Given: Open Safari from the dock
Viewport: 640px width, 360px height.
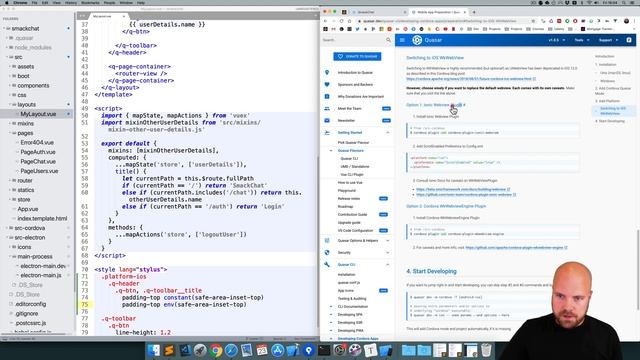Looking at the screenshot, I should 231,350.
